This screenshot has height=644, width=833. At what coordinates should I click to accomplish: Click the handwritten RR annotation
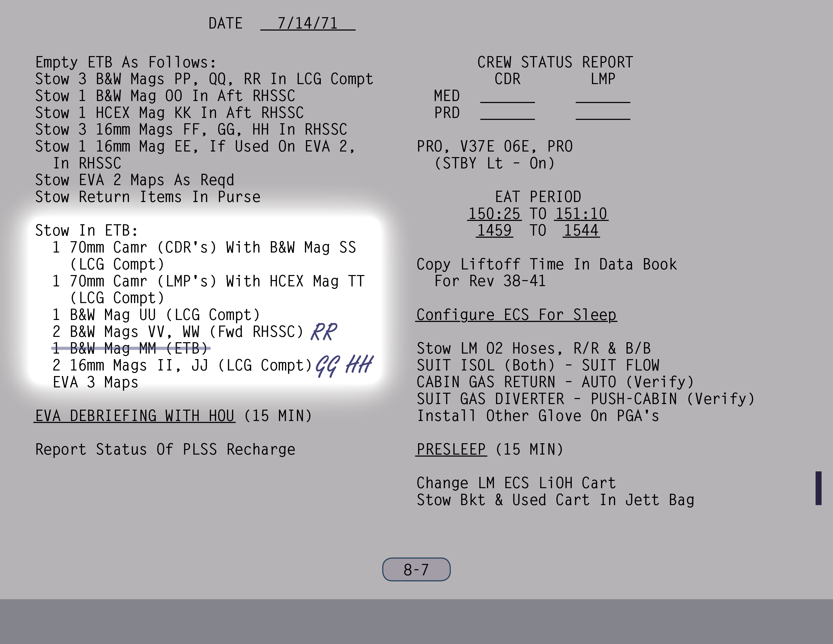click(x=324, y=332)
